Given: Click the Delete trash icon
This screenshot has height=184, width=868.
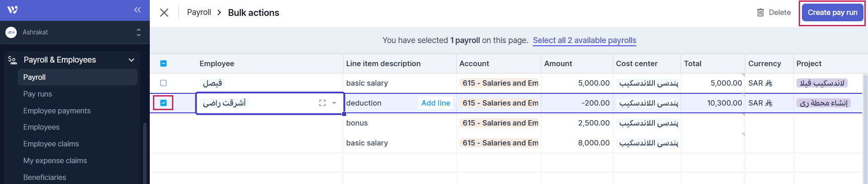Looking at the screenshot, I should tap(760, 13).
